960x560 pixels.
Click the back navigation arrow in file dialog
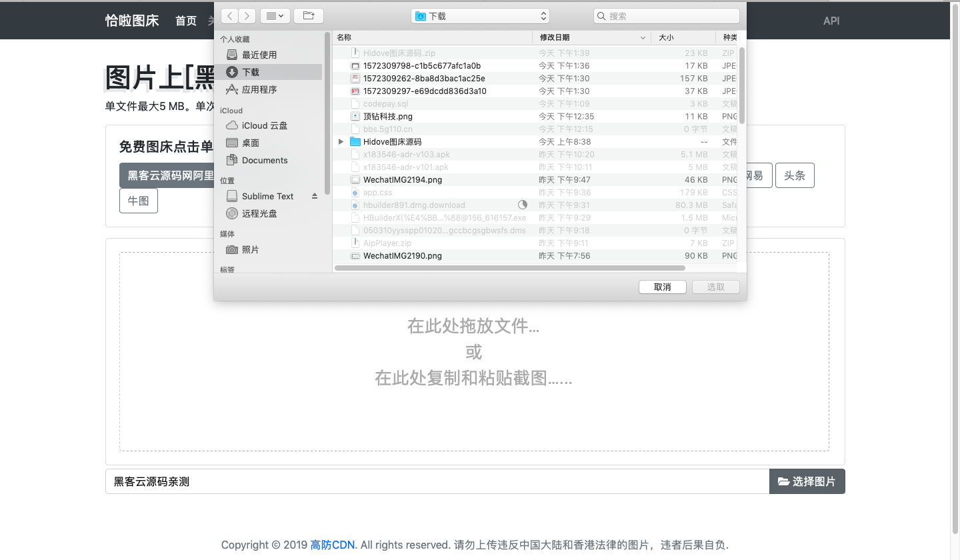(229, 16)
